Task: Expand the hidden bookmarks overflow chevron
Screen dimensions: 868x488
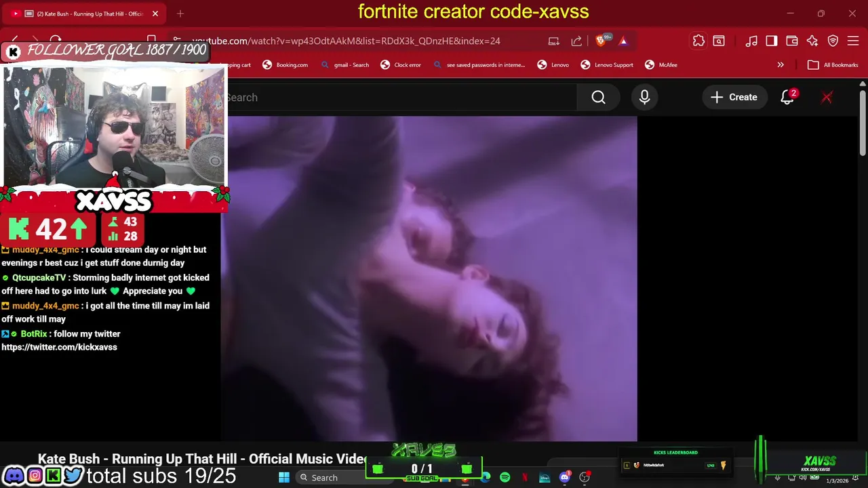Action: coord(781,65)
